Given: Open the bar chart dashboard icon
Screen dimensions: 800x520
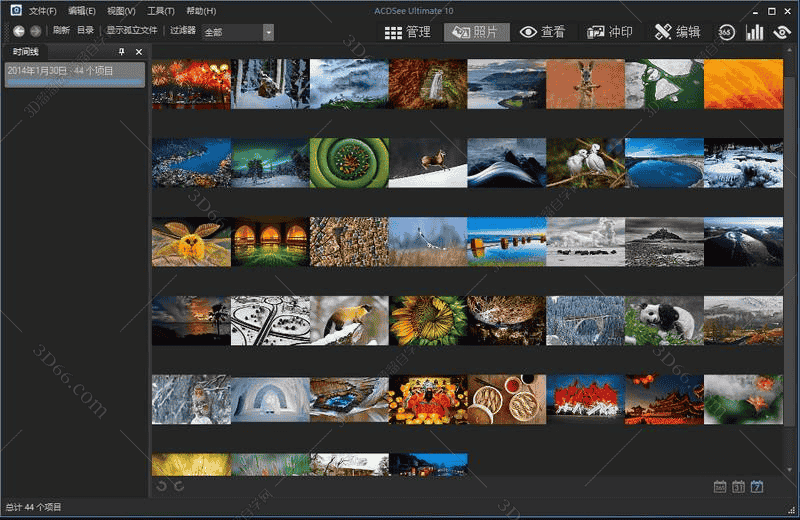Looking at the screenshot, I should tap(754, 32).
